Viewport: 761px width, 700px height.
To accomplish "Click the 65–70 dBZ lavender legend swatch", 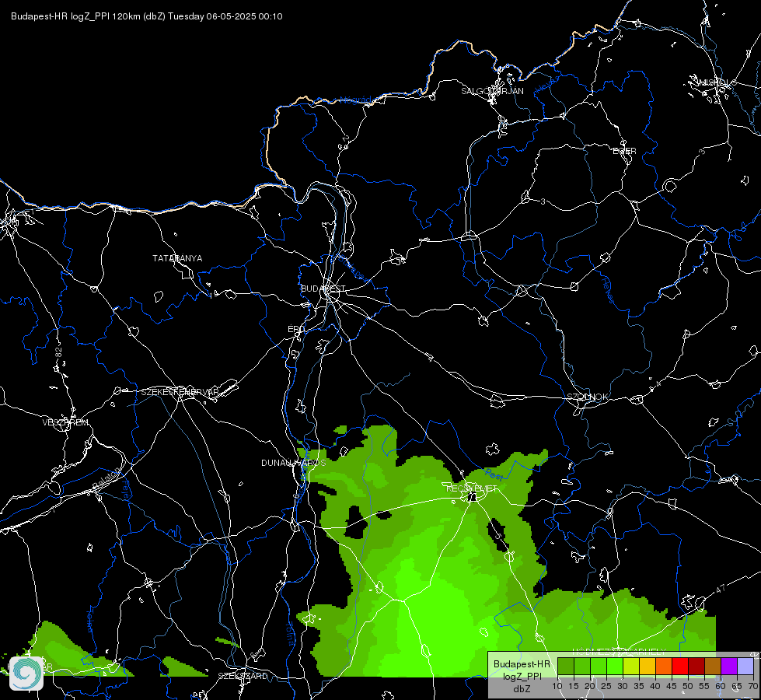I will point(745,667).
